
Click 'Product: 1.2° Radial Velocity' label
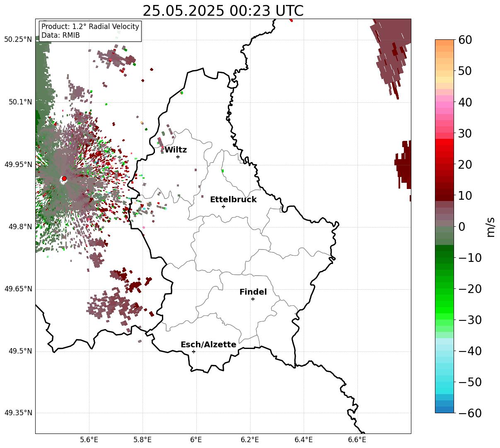pyautogui.click(x=90, y=27)
